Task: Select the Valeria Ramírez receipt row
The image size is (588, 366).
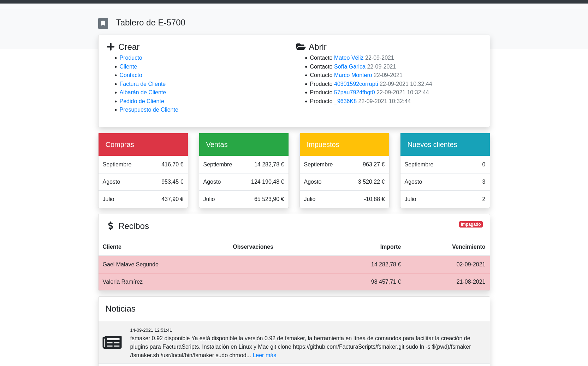Action: point(294,282)
